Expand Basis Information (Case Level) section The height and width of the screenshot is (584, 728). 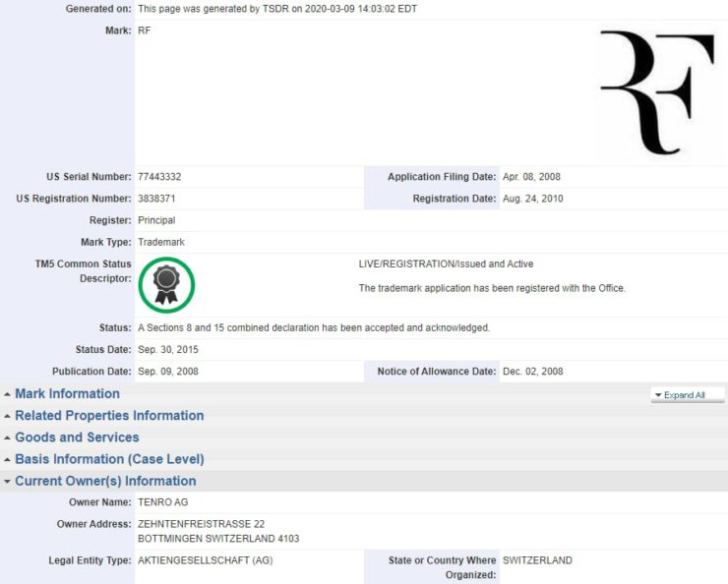(109, 459)
